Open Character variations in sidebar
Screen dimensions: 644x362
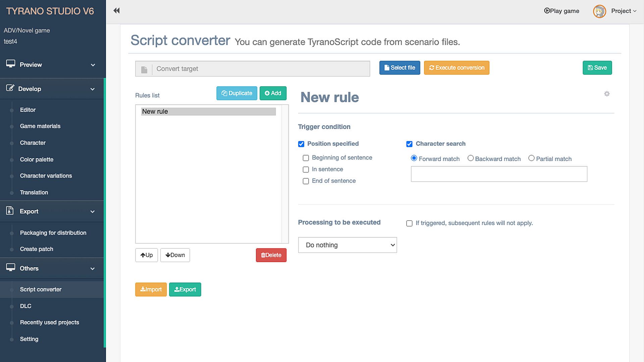(46, 176)
